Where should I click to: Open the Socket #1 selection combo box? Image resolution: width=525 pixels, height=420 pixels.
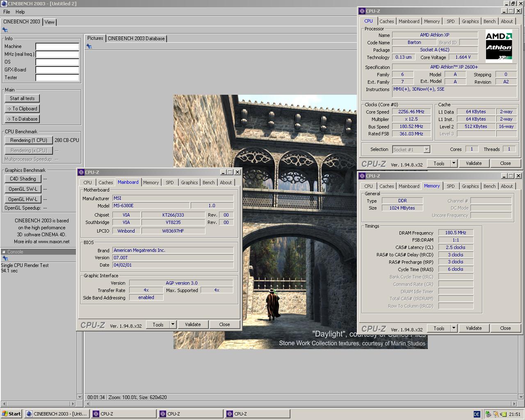point(411,150)
